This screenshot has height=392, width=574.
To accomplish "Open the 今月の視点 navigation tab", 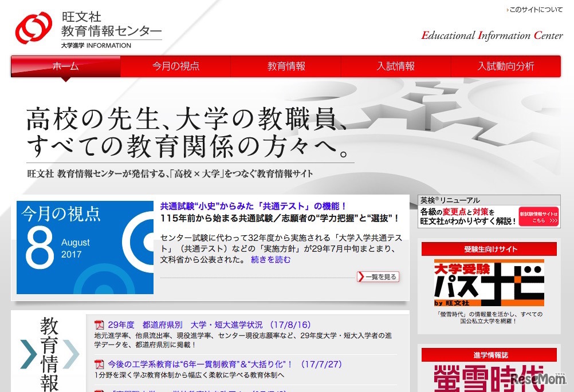I will [176, 66].
